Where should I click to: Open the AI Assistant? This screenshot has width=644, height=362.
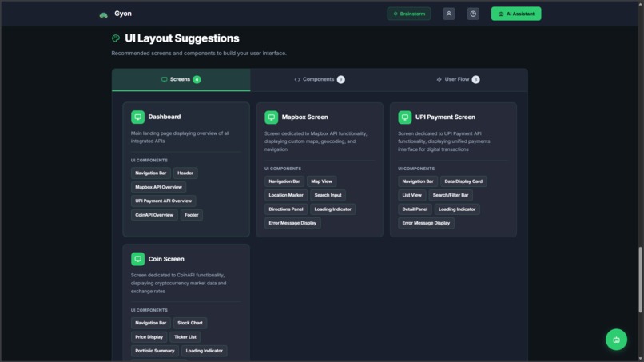click(x=516, y=14)
